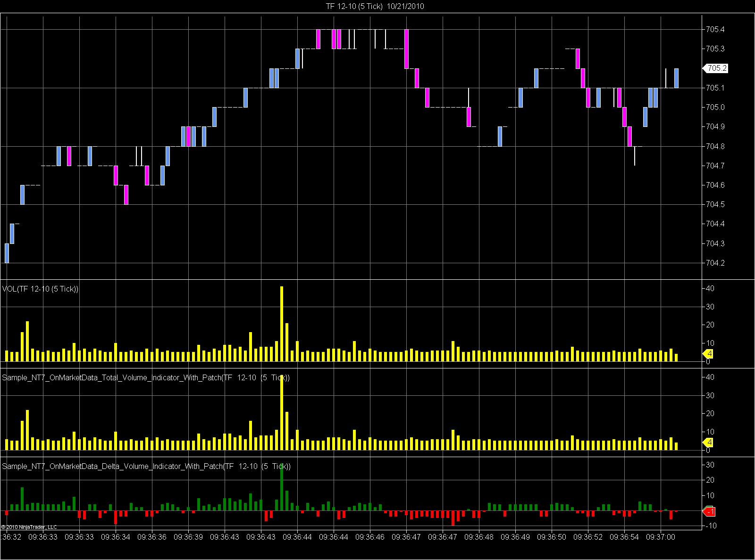The image size is (755, 560).
Task: Click the 704.3 price axis label
Action: pyautogui.click(x=715, y=243)
